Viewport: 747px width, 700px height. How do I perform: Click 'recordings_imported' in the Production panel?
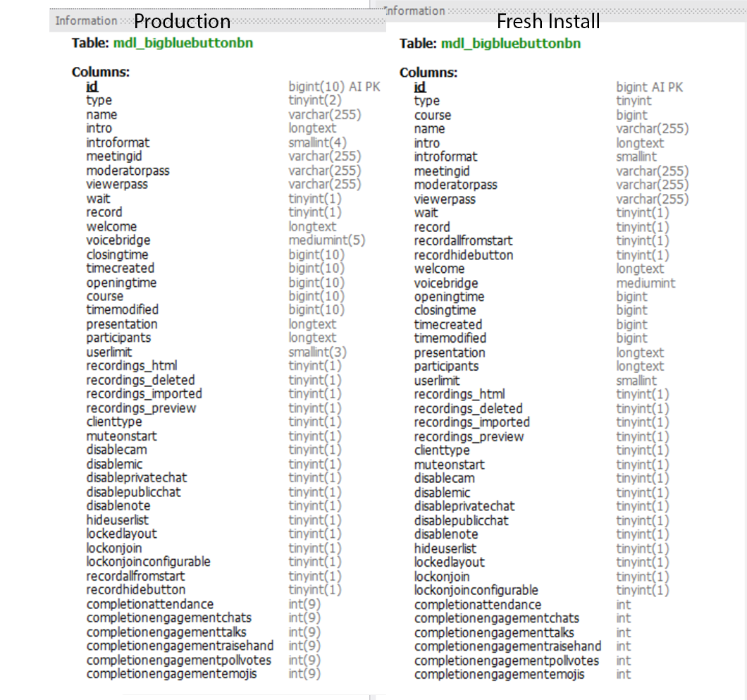pyautogui.click(x=144, y=394)
